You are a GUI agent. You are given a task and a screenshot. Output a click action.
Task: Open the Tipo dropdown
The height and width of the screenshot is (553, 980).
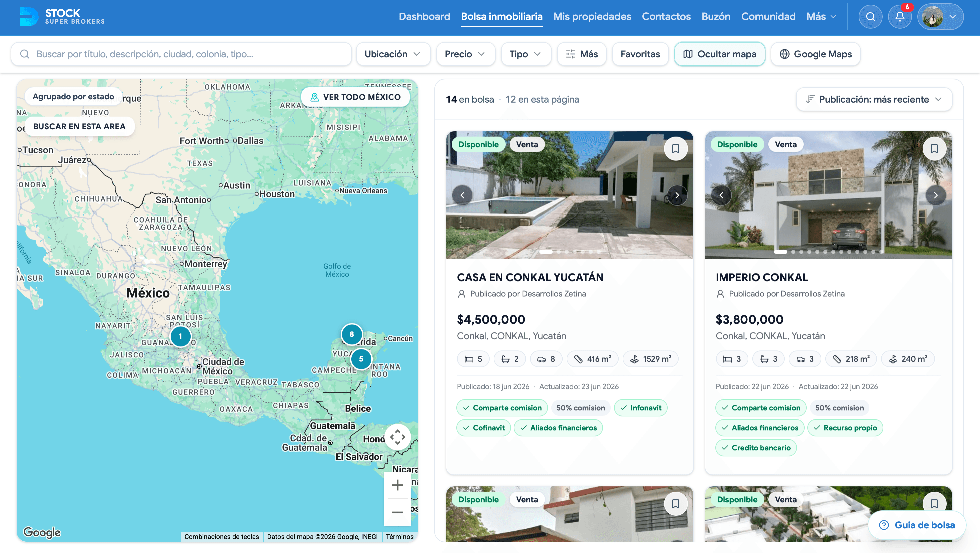[x=526, y=54]
